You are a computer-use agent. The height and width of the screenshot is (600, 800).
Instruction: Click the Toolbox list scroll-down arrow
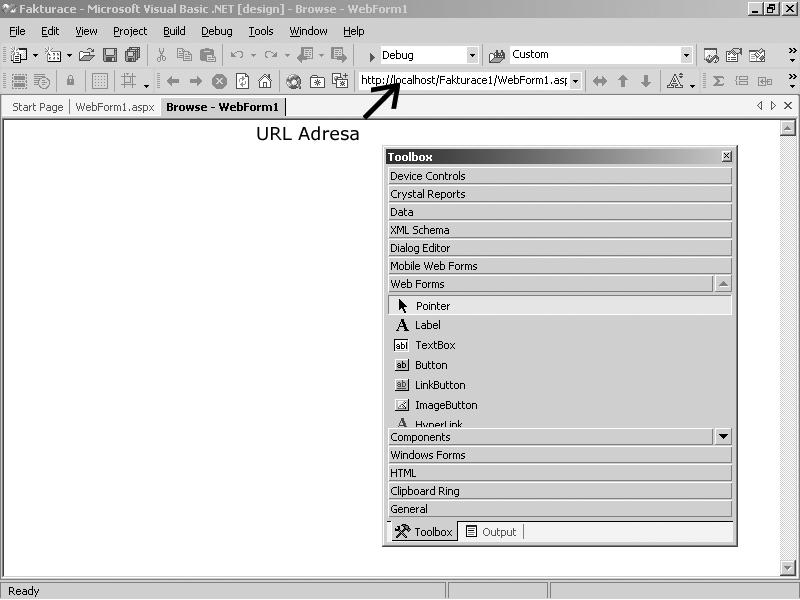point(723,437)
